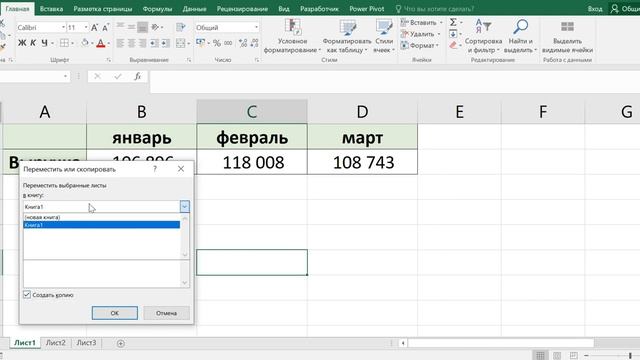Viewport: 640px width, 360px height.
Task: Decrease decimal places icon
Action: 254,43
